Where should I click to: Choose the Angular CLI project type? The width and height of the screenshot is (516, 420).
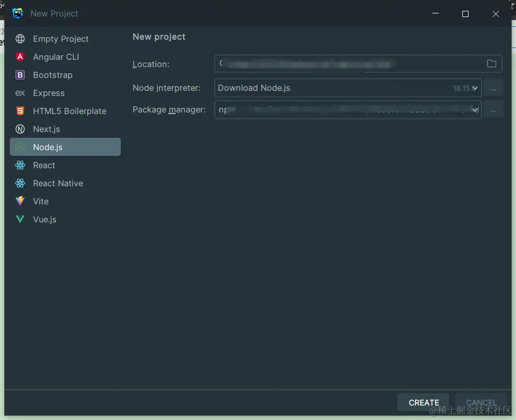[x=65, y=57]
